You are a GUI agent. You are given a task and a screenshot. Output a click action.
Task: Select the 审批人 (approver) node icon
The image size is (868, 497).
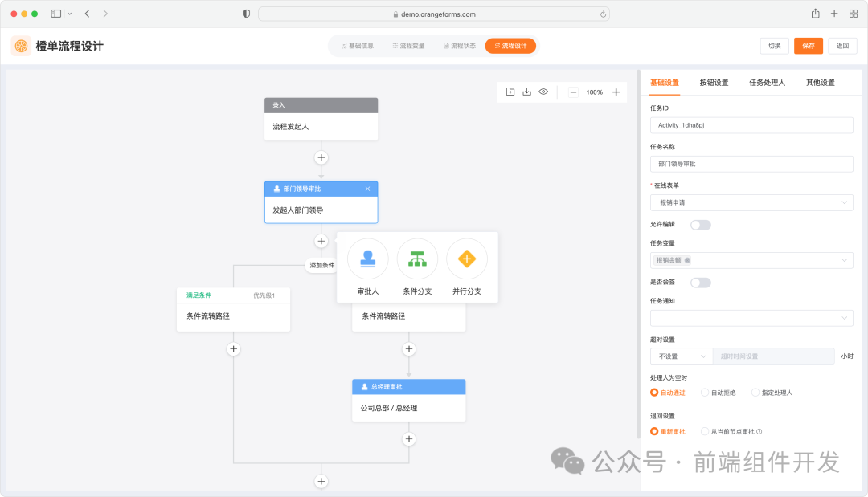[366, 259]
